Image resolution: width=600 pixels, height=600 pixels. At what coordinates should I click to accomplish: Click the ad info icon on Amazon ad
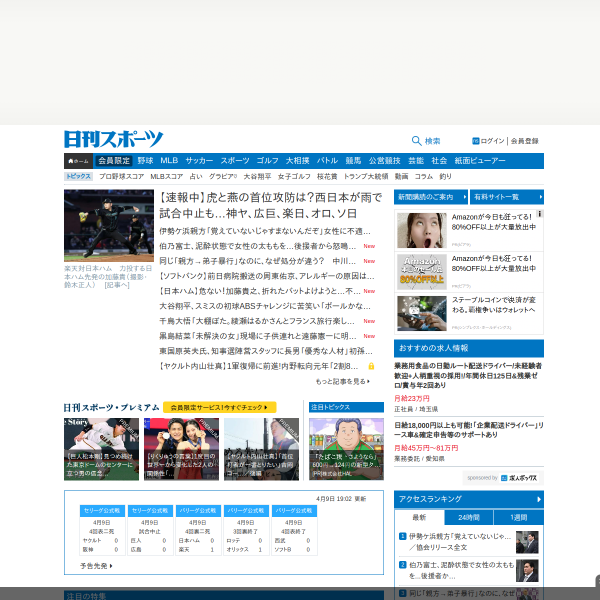[x=540, y=214]
